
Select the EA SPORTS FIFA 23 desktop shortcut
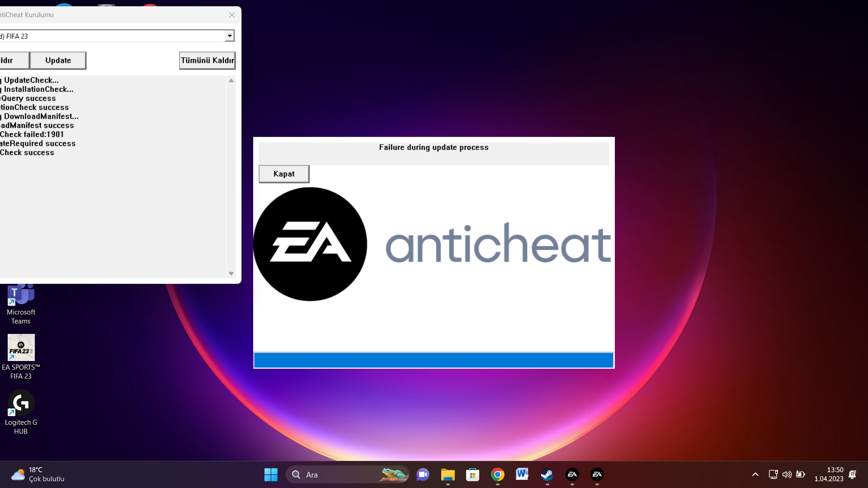(21, 357)
